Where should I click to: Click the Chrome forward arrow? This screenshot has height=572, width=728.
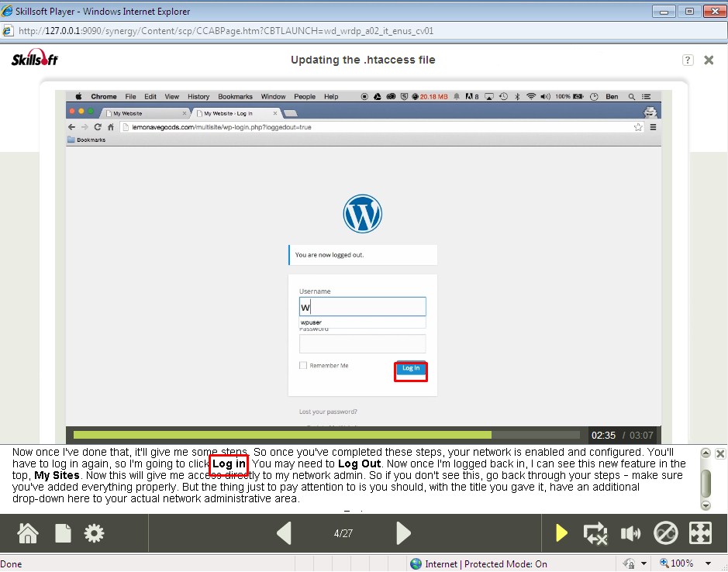85,127
